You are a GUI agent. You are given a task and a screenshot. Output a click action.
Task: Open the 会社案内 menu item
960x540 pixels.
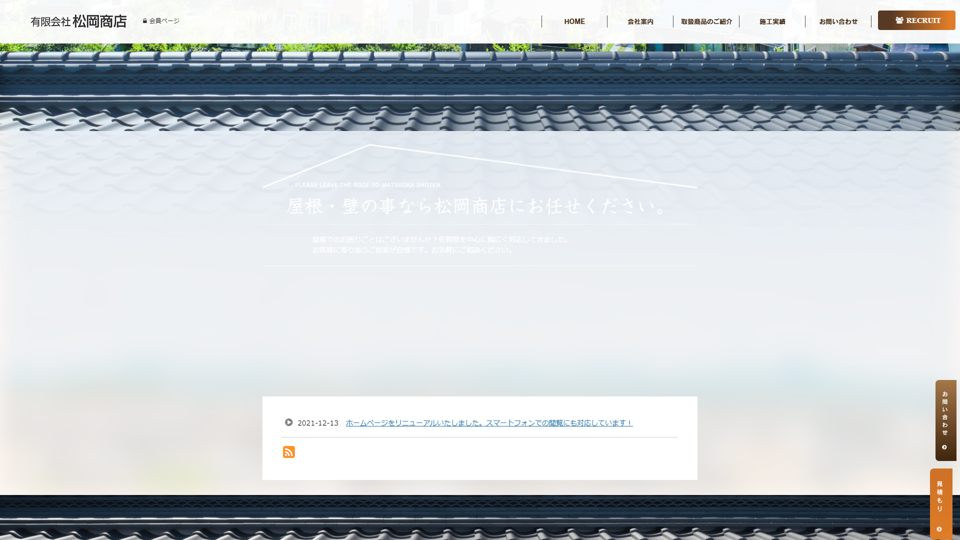coord(640,21)
